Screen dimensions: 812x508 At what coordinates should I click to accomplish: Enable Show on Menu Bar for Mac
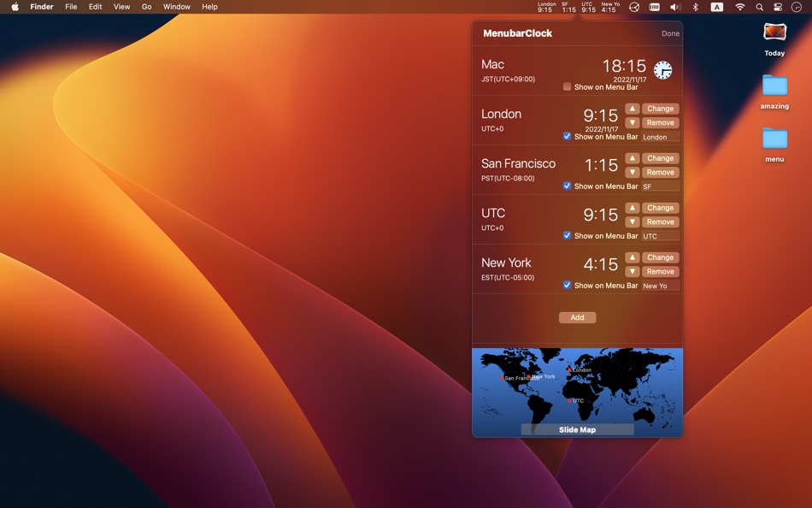(x=567, y=86)
